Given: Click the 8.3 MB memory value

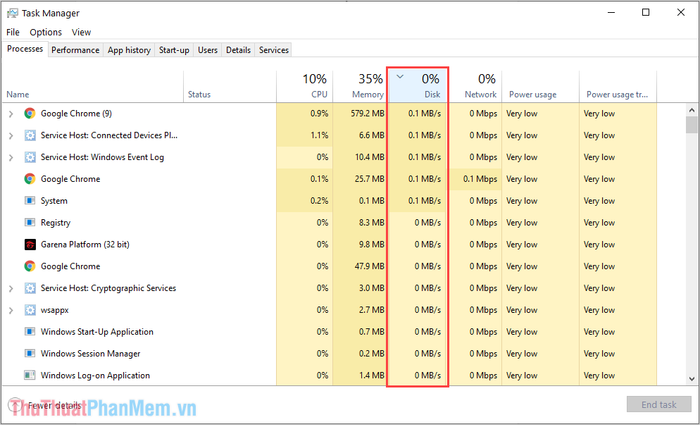Looking at the screenshot, I should [371, 222].
